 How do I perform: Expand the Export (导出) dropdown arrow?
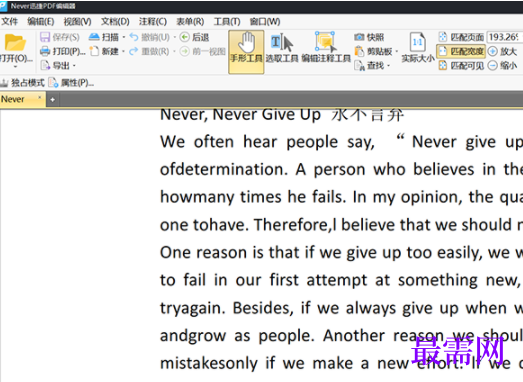[74, 66]
